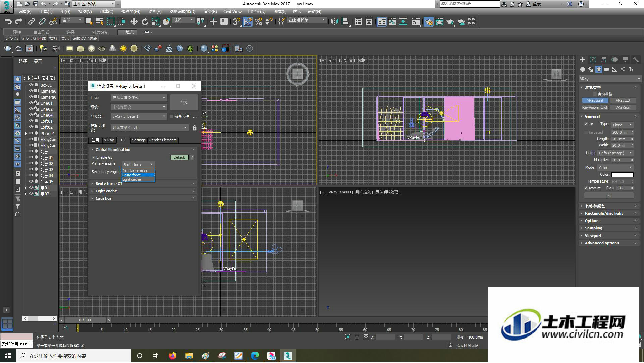This screenshot has width=644, height=363.
Task: Click the green Default button
Action: tap(179, 157)
